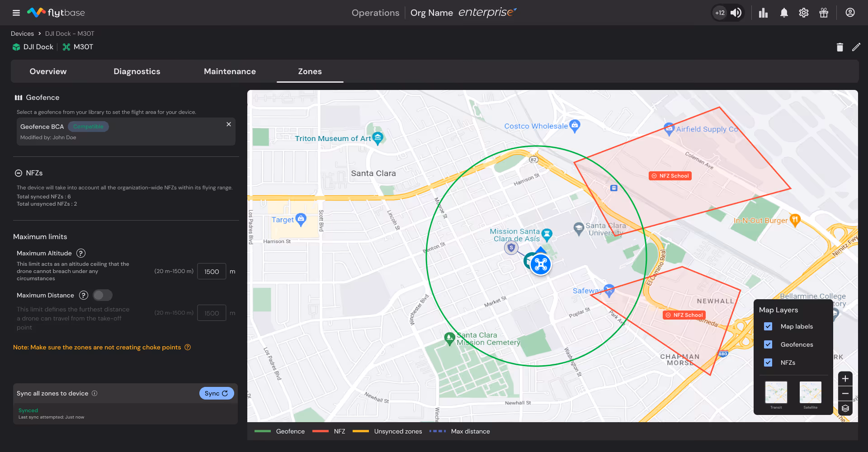This screenshot has width=868, height=452.
Task: Click the Geofence section heading
Action: coord(37,98)
